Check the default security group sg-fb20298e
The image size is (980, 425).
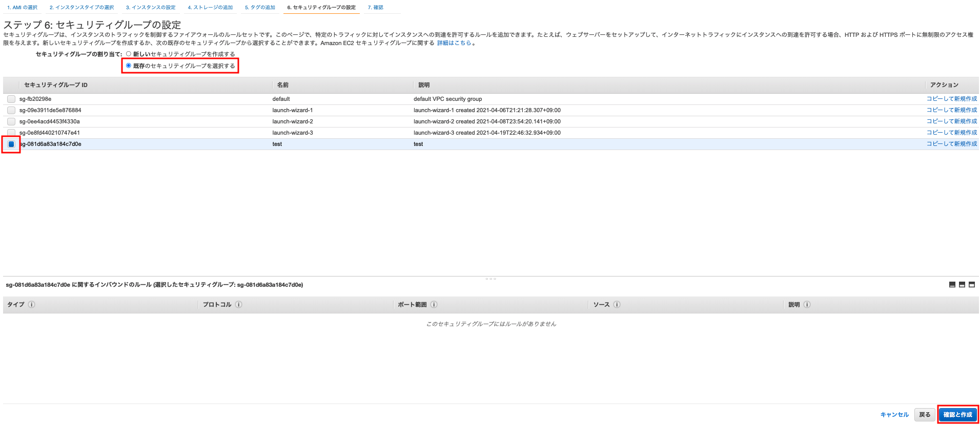tap(11, 99)
